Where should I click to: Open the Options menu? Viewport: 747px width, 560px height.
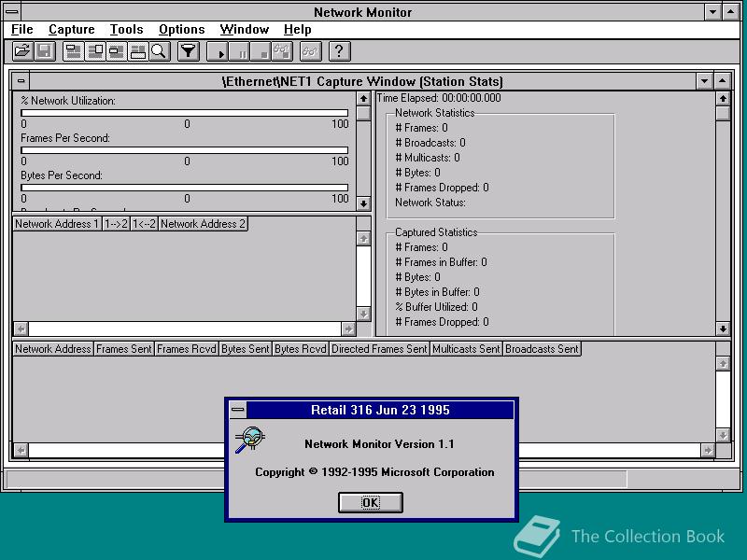[181, 30]
